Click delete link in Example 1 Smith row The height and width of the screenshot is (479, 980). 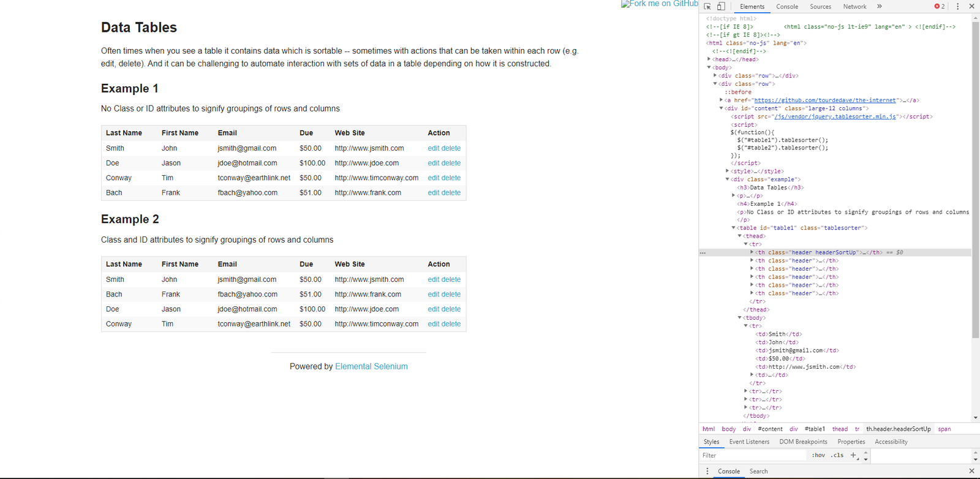coord(451,148)
